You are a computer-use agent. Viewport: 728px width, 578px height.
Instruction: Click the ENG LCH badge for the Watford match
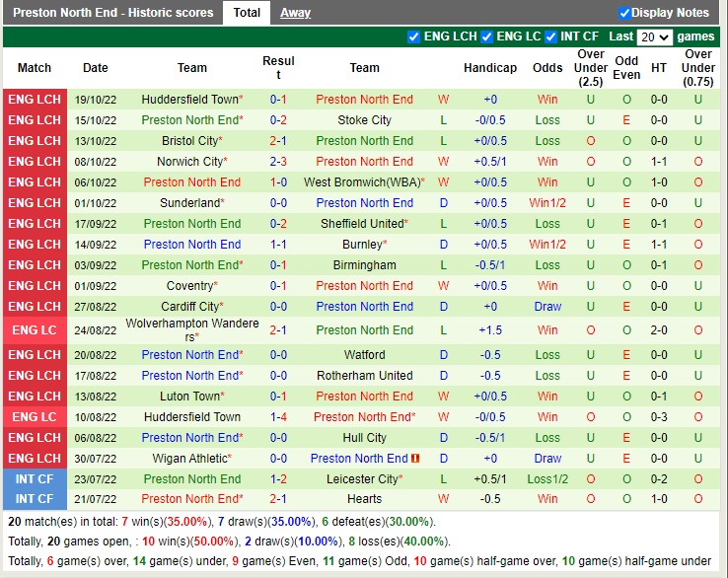pos(35,355)
